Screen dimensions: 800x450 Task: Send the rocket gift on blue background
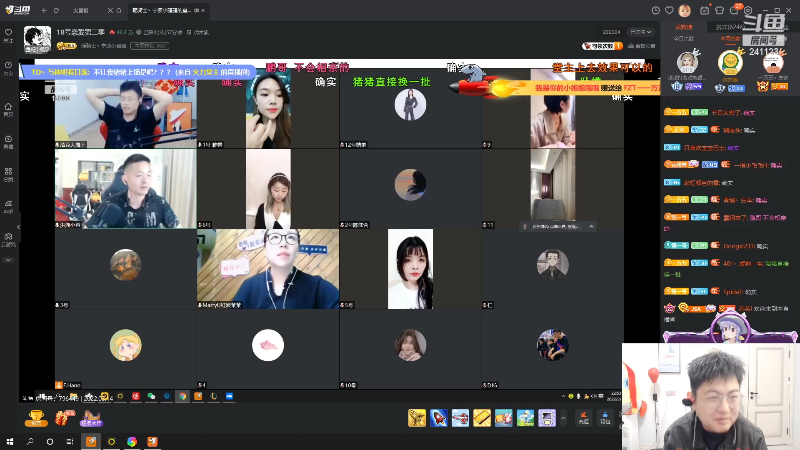click(x=439, y=418)
